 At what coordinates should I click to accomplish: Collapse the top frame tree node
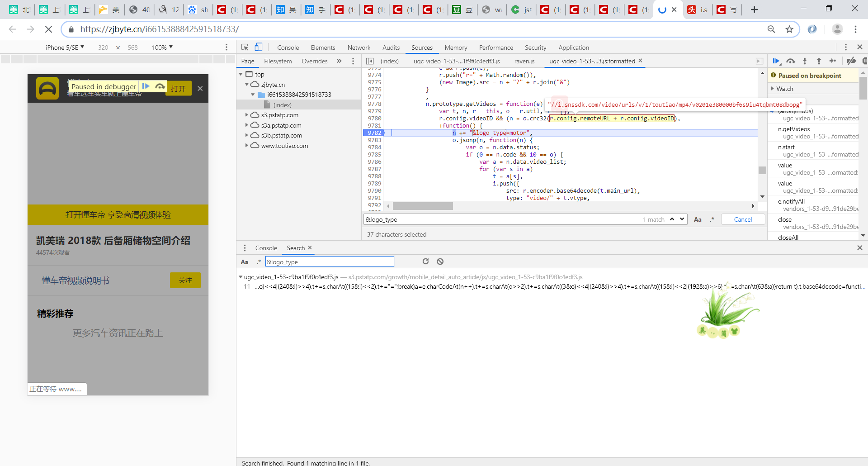tap(241, 74)
